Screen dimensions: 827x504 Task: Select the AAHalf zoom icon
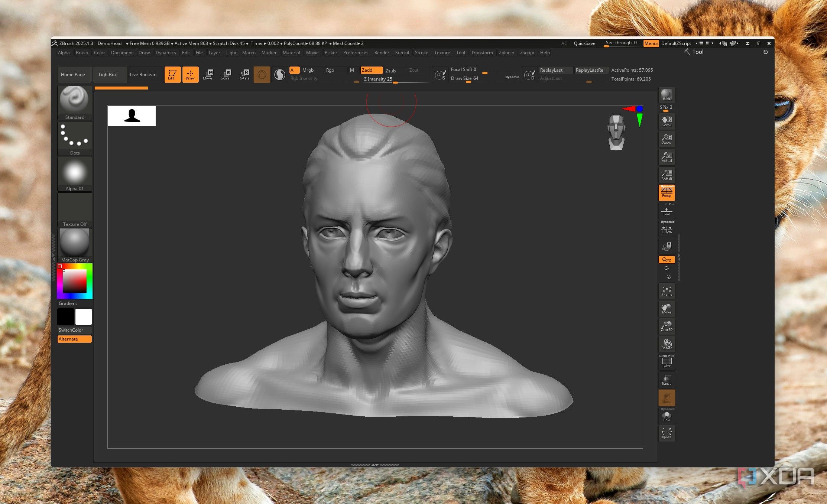coord(666,175)
